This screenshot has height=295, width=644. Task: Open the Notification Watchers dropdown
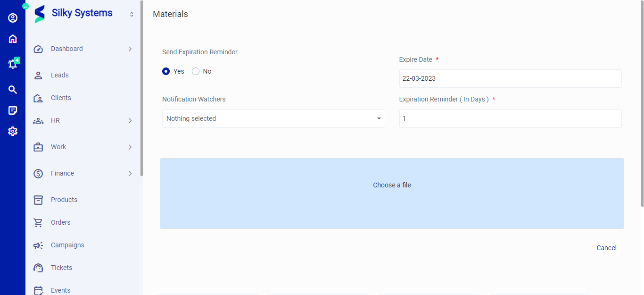[273, 118]
